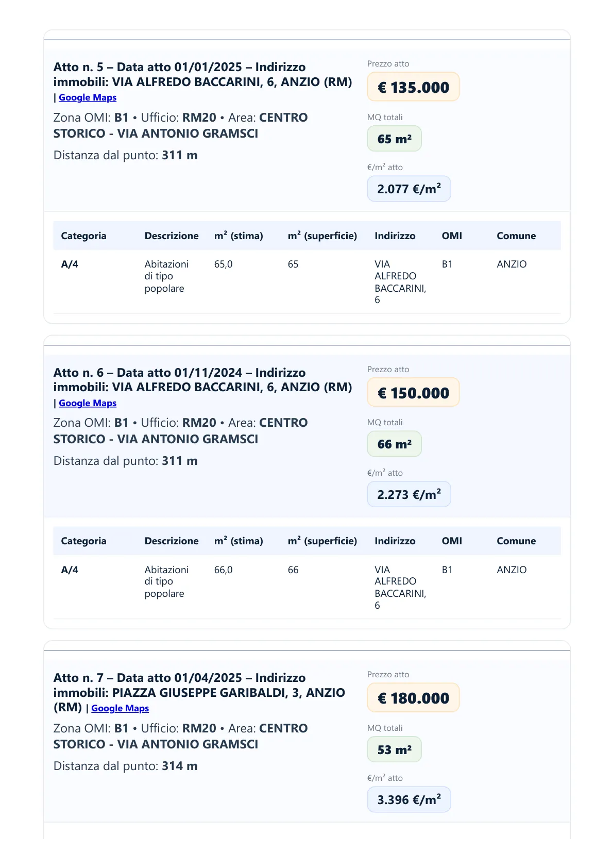
Task: Select the 66,0 estimate cell in Atto 6 table
Action: (x=223, y=570)
